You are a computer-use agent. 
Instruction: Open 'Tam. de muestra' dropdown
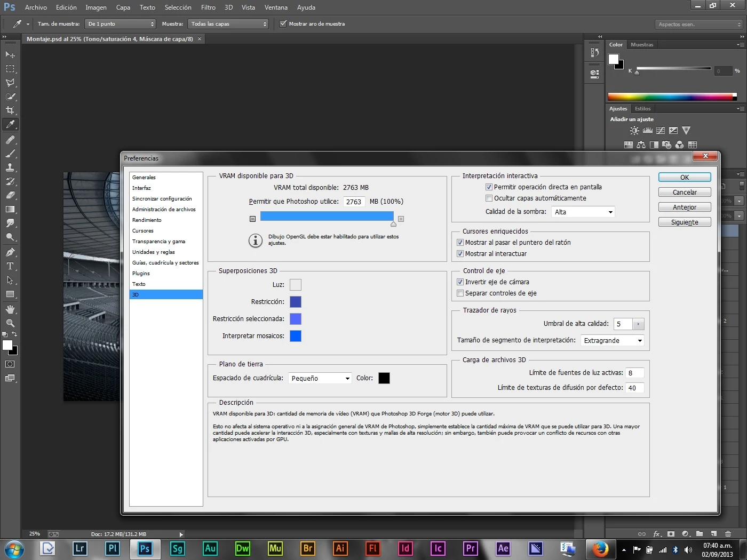(x=121, y=24)
